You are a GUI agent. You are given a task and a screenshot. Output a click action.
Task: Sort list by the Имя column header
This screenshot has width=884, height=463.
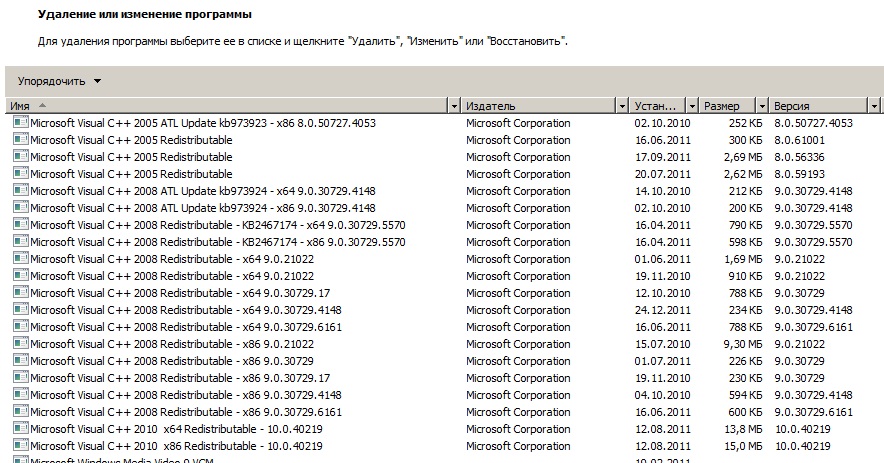click(x=227, y=105)
